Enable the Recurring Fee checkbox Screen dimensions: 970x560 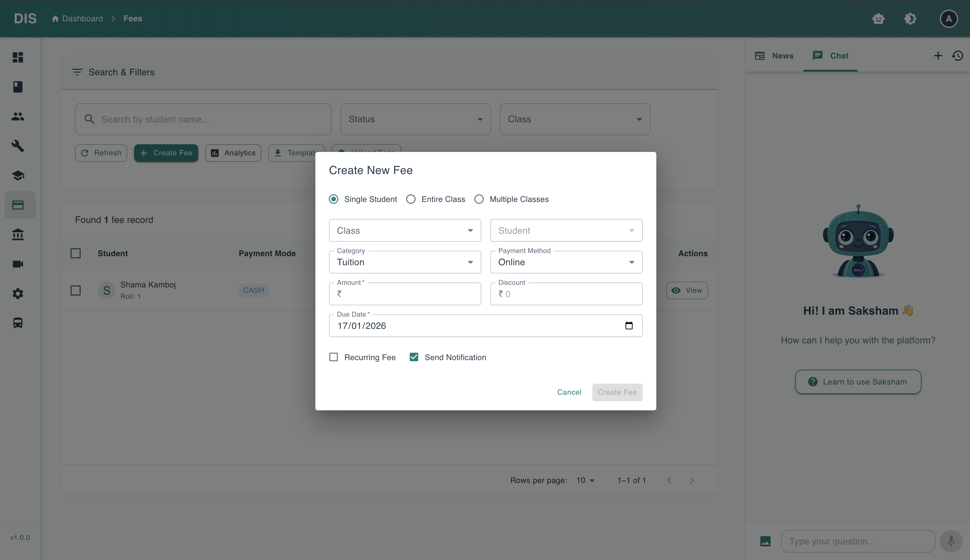point(334,357)
